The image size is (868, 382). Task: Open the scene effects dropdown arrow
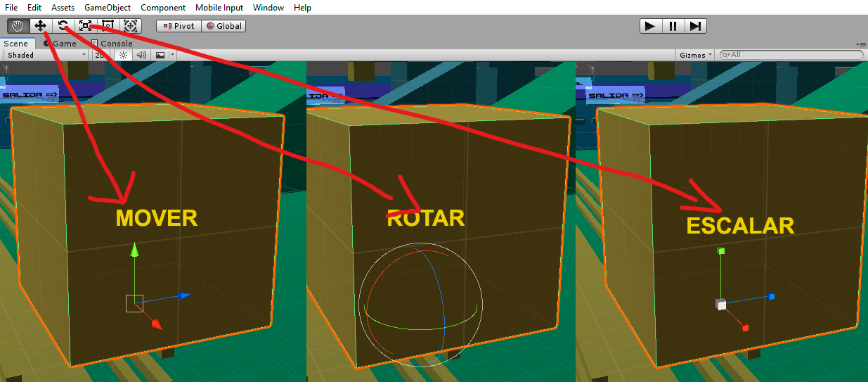coord(171,55)
